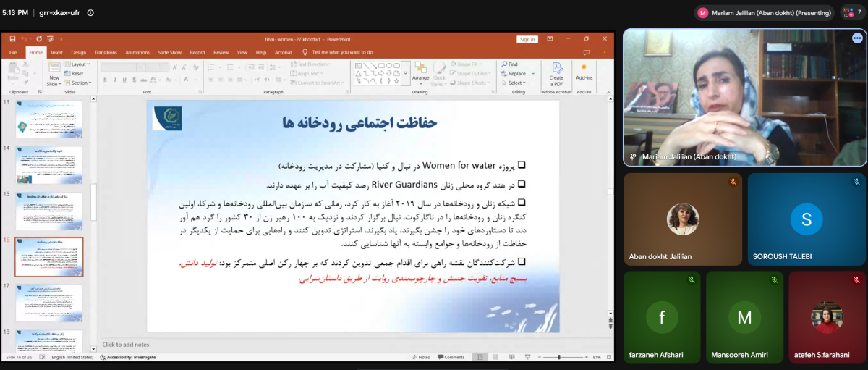Open the Select dropdown in Editing
The image size is (868, 370).
tap(514, 83)
